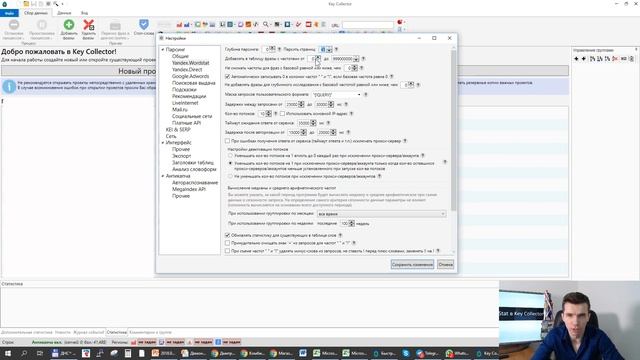Click the settings dialog vertical scrollbar
This screenshot has width=640, height=360.
point(453,131)
